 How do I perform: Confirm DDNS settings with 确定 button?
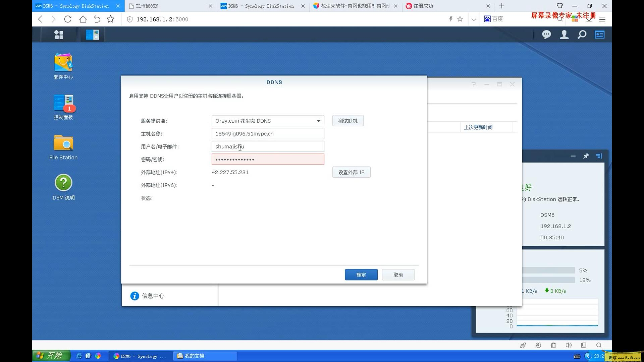(x=361, y=275)
